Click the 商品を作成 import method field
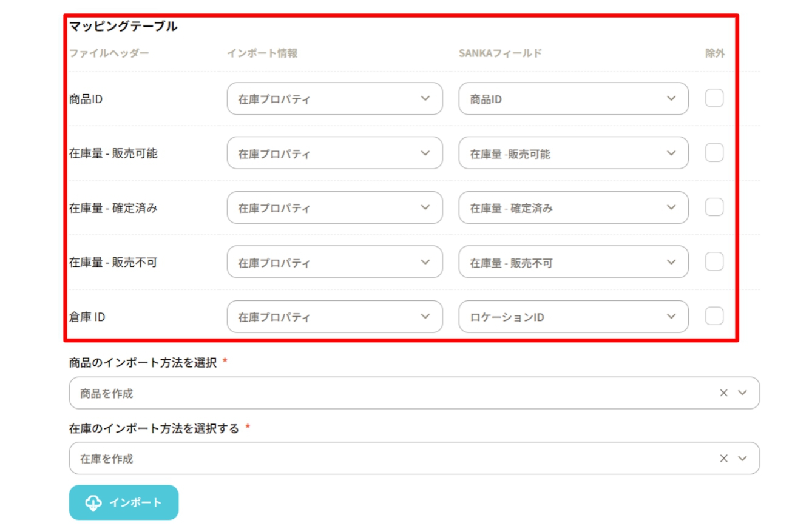This screenshot has height=526, width=812. click(x=388, y=393)
